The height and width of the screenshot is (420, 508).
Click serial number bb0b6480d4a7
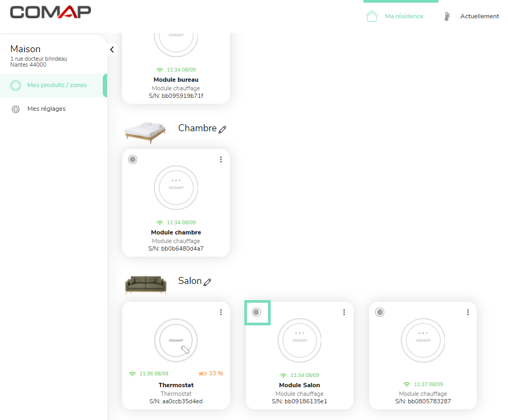click(x=176, y=248)
